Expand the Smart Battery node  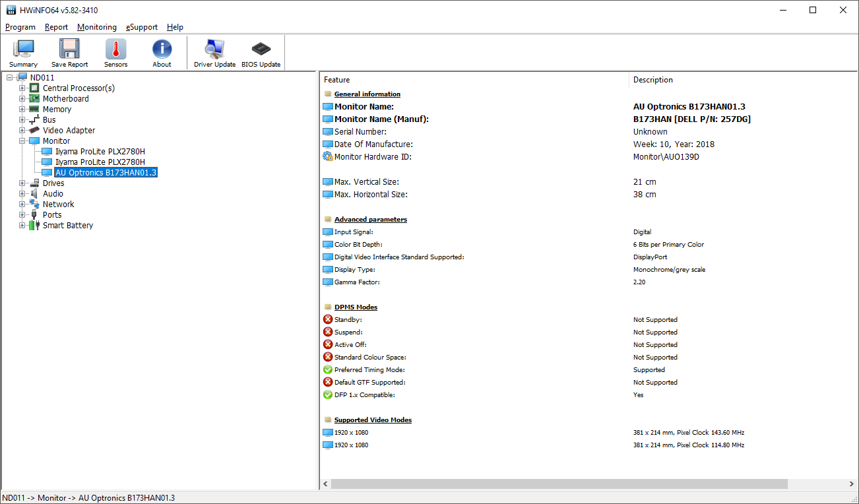pyautogui.click(x=22, y=226)
